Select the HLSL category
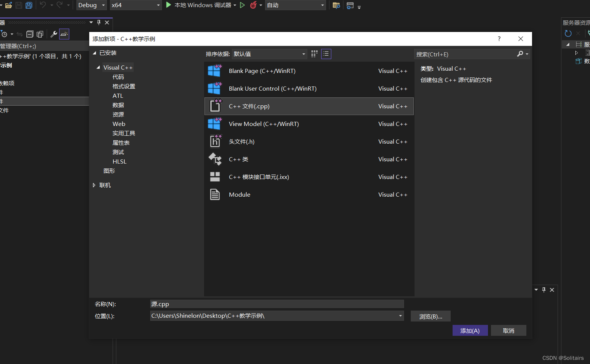The height and width of the screenshot is (364, 590). (119, 162)
